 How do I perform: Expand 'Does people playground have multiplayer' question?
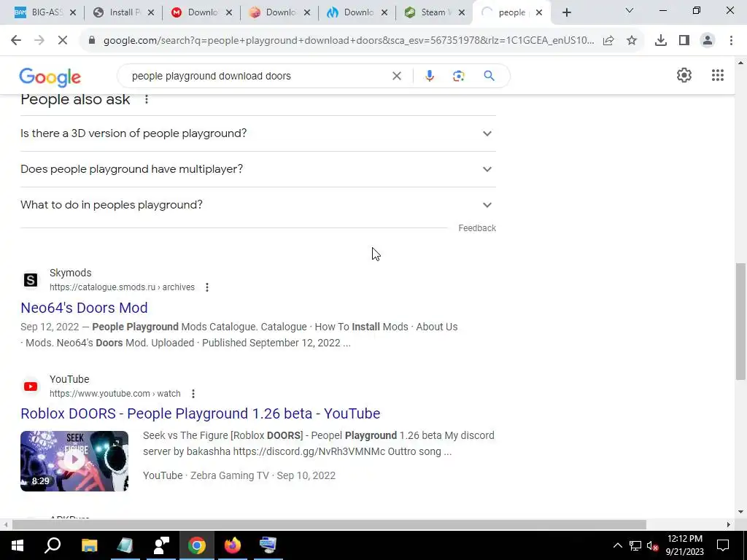(x=258, y=169)
